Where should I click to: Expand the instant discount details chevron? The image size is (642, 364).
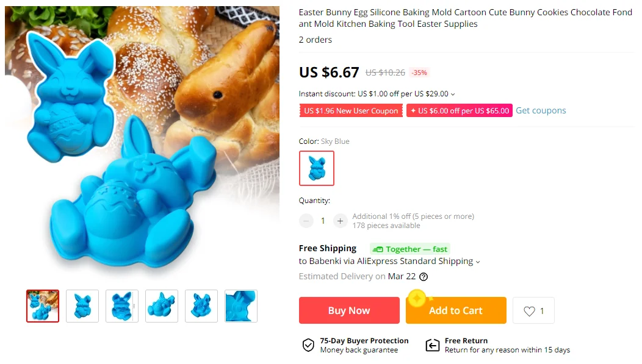(x=453, y=95)
